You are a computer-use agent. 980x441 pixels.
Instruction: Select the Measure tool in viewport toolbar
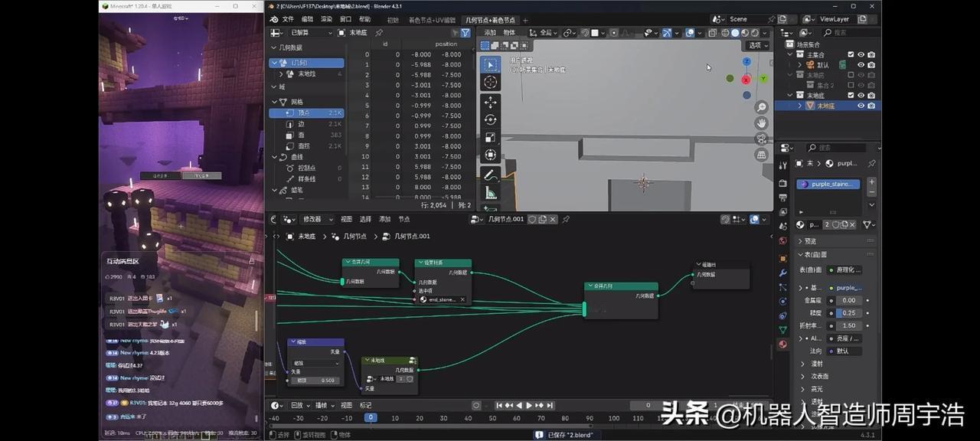tap(491, 193)
